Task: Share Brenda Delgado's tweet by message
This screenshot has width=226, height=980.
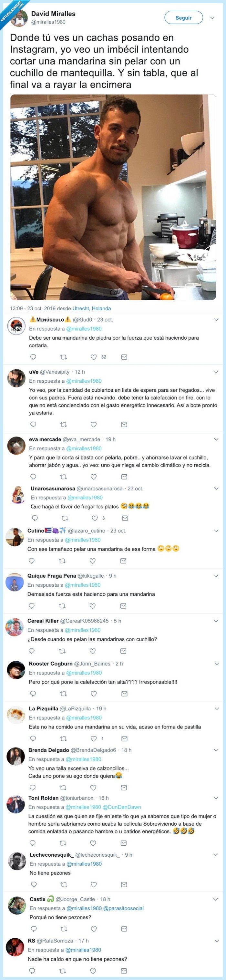Action: pyautogui.click(x=124, y=788)
